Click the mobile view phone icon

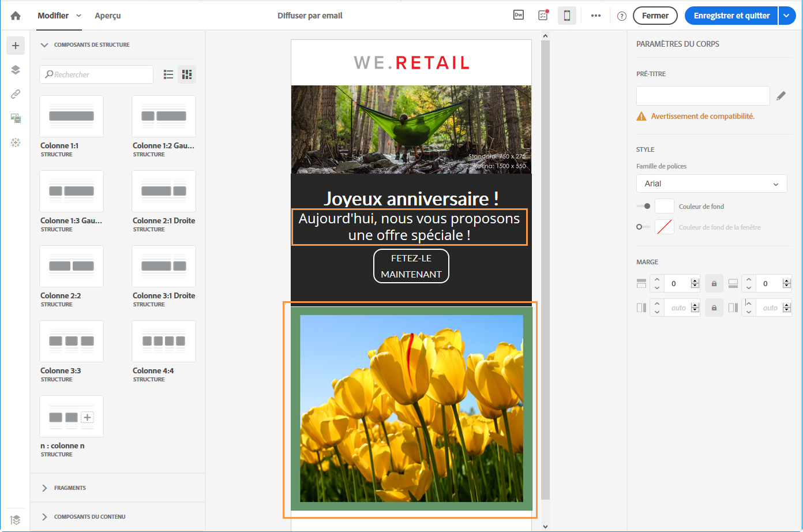click(567, 16)
